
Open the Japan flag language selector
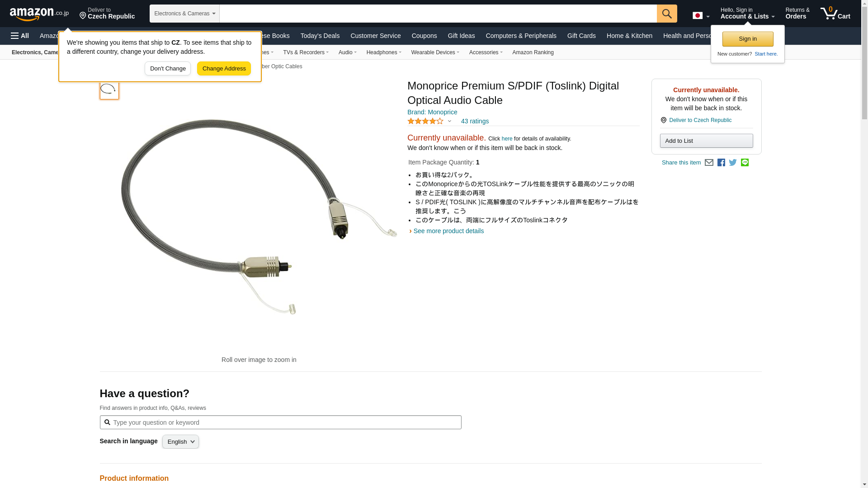pyautogui.click(x=701, y=16)
